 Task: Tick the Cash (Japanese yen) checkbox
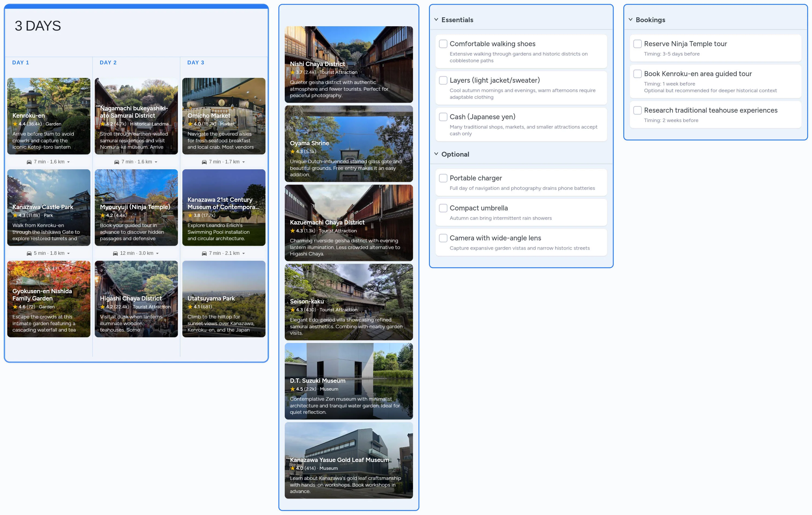tap(443, 117)
